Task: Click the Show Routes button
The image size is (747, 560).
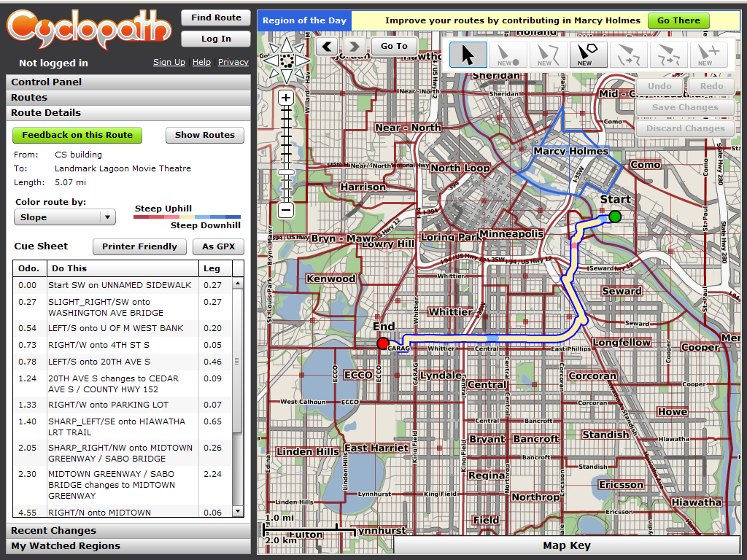Action: (x=205, y=135)
